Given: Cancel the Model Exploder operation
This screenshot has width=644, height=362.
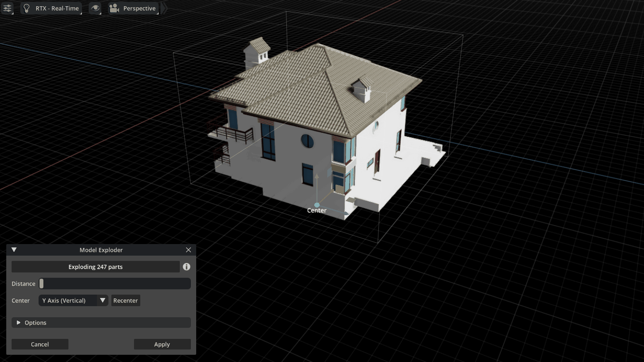Looking at the screenshot, I should click(40, 344).
